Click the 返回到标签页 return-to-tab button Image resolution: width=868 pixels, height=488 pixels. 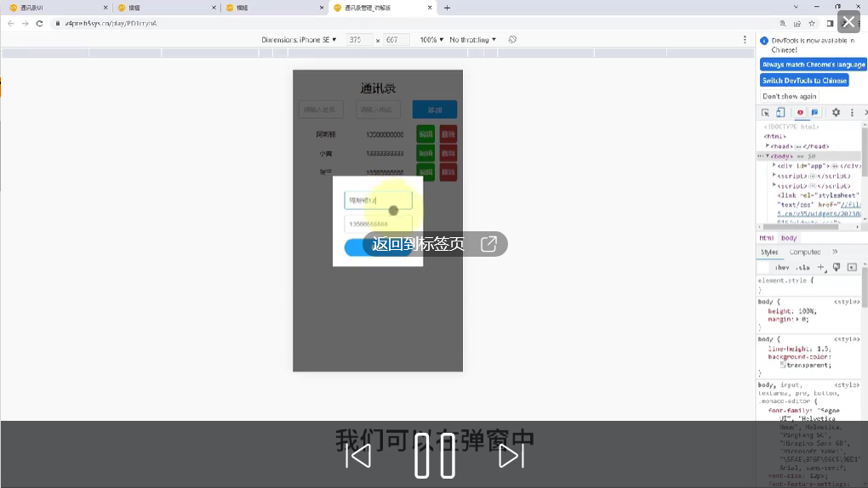click(435, 243)
